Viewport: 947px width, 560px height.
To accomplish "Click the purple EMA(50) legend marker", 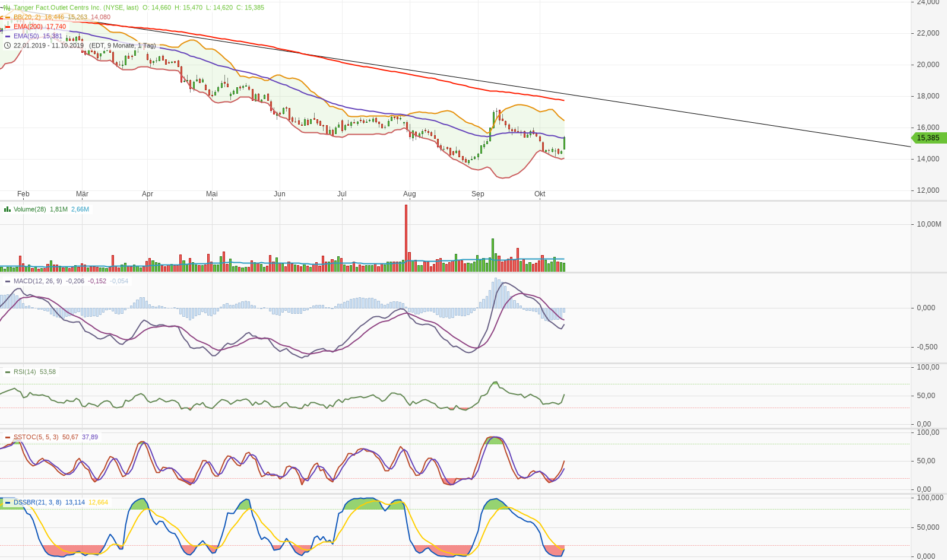I will tap(8, 36).
